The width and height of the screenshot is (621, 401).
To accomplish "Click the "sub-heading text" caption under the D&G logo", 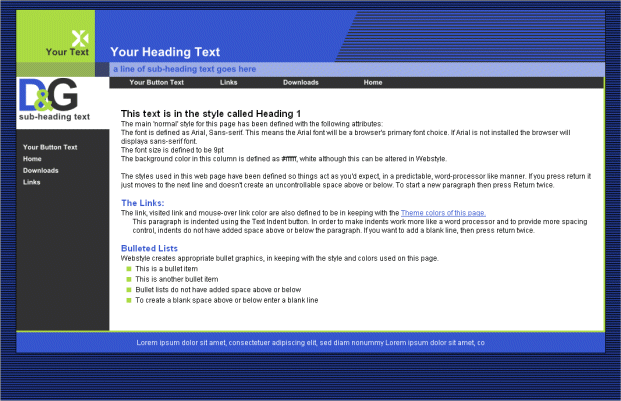I will 54,117.
